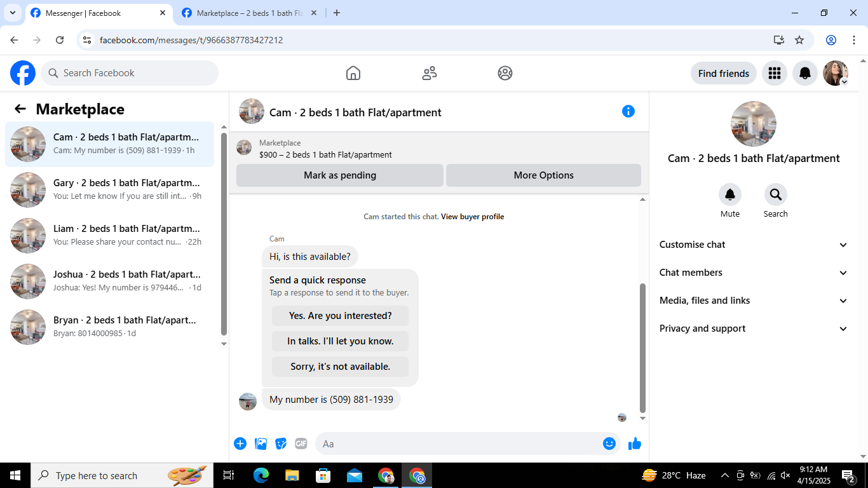Click the conversation list scrollbar
Image resolution: width=868 pixels, height=488 pixels.
coord(224,234)
